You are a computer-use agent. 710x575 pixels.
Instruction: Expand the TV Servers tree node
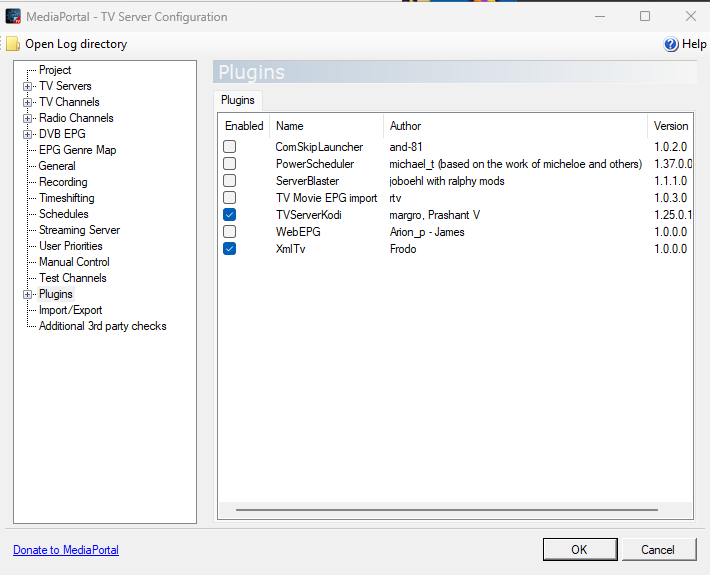[x=28, y=86]
